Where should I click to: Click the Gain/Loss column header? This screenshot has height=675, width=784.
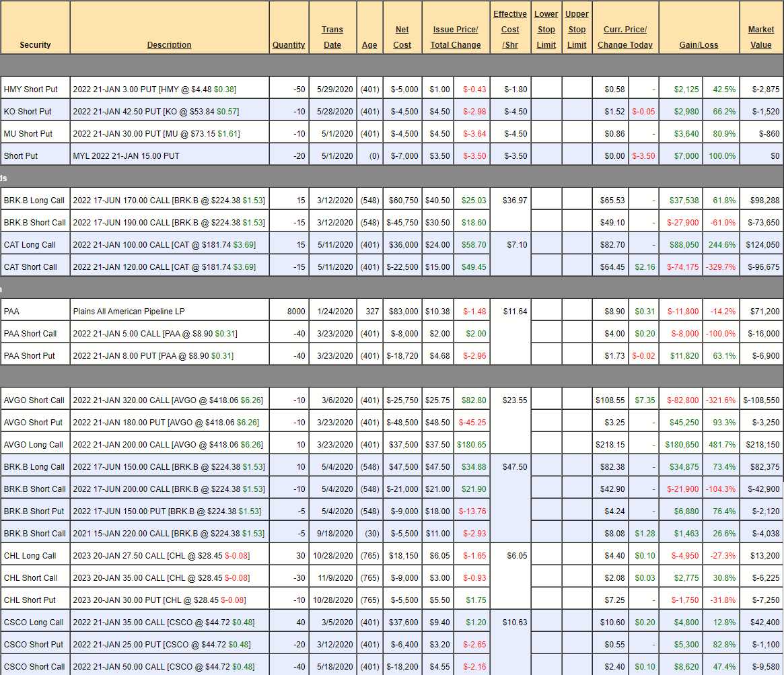pos(699,45)
